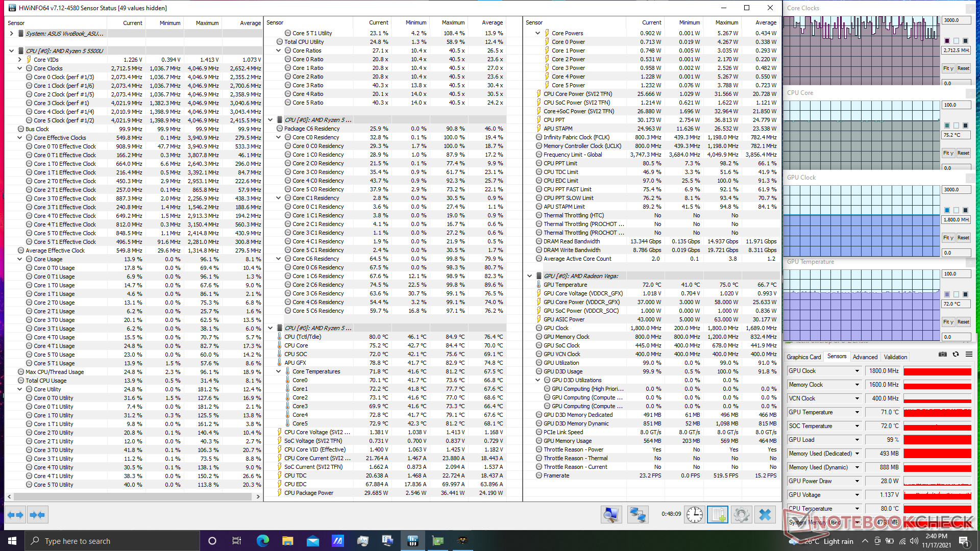Viewport: 980px width, 551px height.
Task: Click the Windows Start button
Action: tap(12, 541)
